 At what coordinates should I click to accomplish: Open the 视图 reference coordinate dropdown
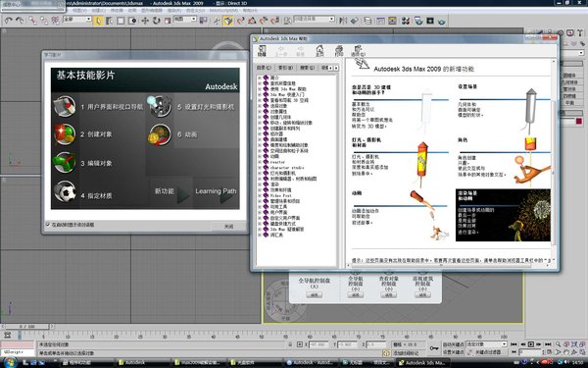pos(185,20)
